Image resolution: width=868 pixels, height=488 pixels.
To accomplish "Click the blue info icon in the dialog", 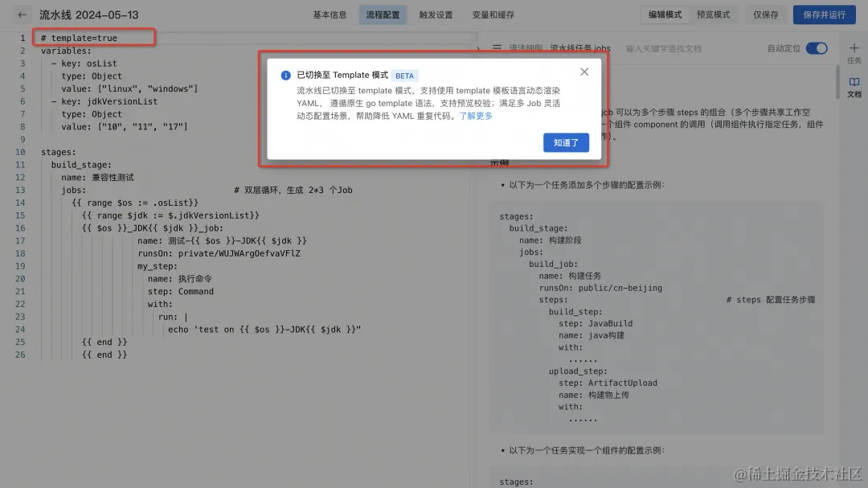I will [x=285, y=76].
